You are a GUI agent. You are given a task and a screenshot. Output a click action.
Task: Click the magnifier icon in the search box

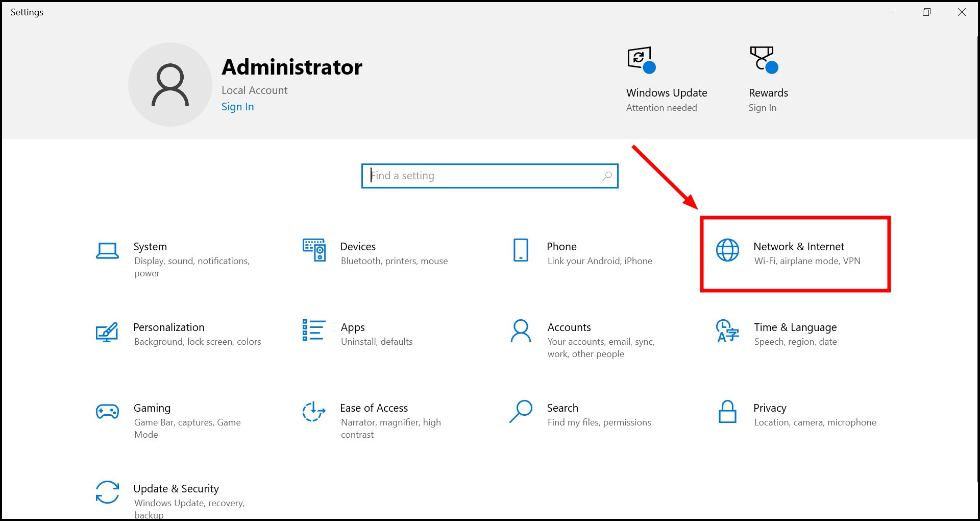click(x=607, y=176)
